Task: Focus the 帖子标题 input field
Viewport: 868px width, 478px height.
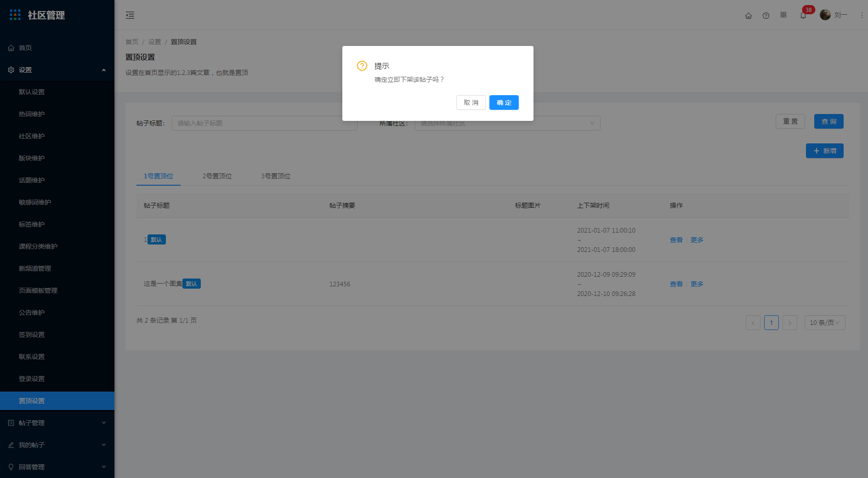Action: tap(265, 123)
